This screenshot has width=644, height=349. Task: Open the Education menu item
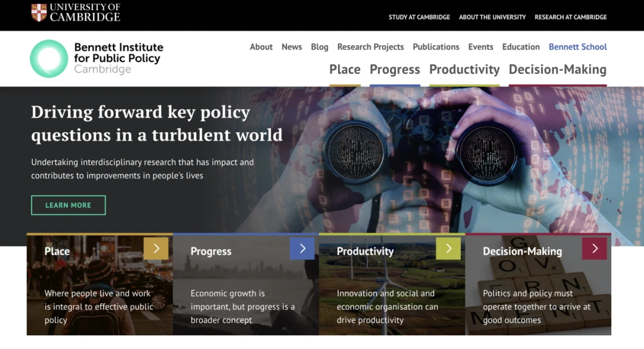pyautogui.click(x=521, y=47)
